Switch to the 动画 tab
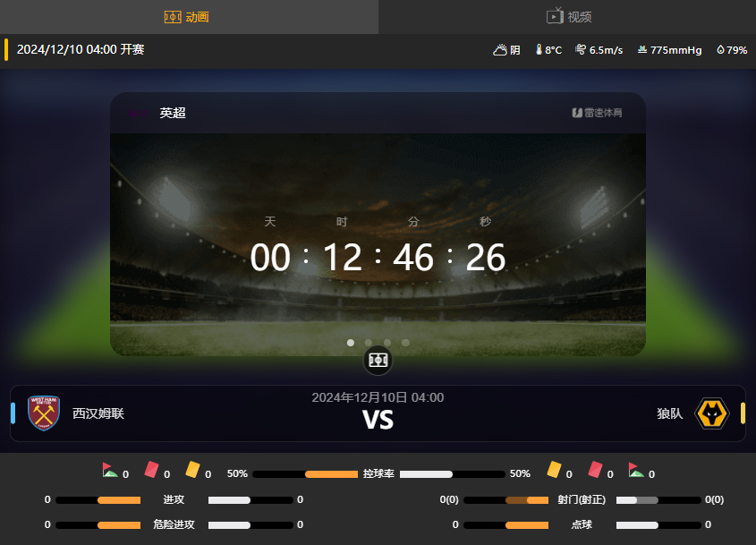Viewport: 756px width, 545px height. pyautogui.click(x=187, y=17)
